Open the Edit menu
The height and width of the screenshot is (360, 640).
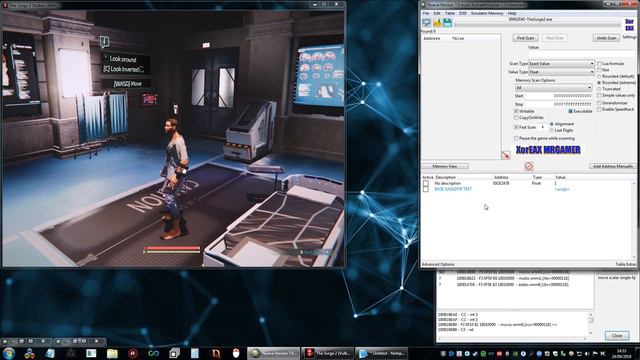click(437, 13)
